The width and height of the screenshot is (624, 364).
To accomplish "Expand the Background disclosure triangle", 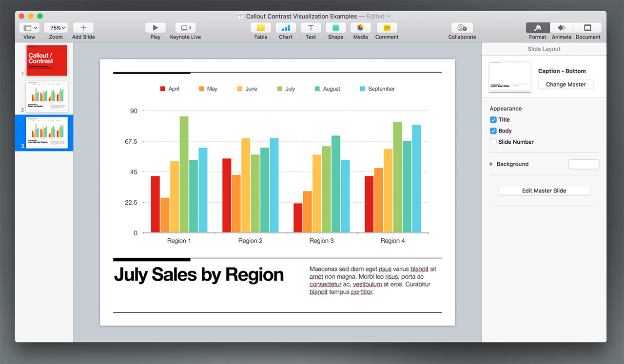I will tap(491, 164).
